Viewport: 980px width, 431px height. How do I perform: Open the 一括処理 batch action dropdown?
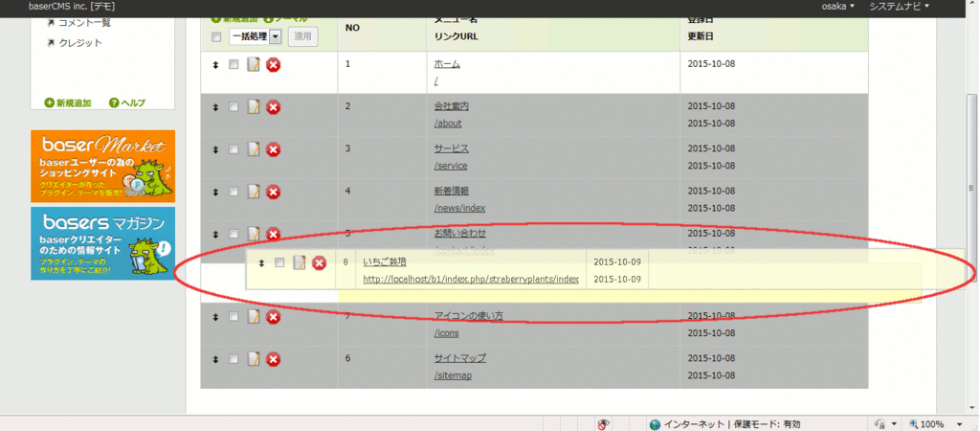point(256,37)
